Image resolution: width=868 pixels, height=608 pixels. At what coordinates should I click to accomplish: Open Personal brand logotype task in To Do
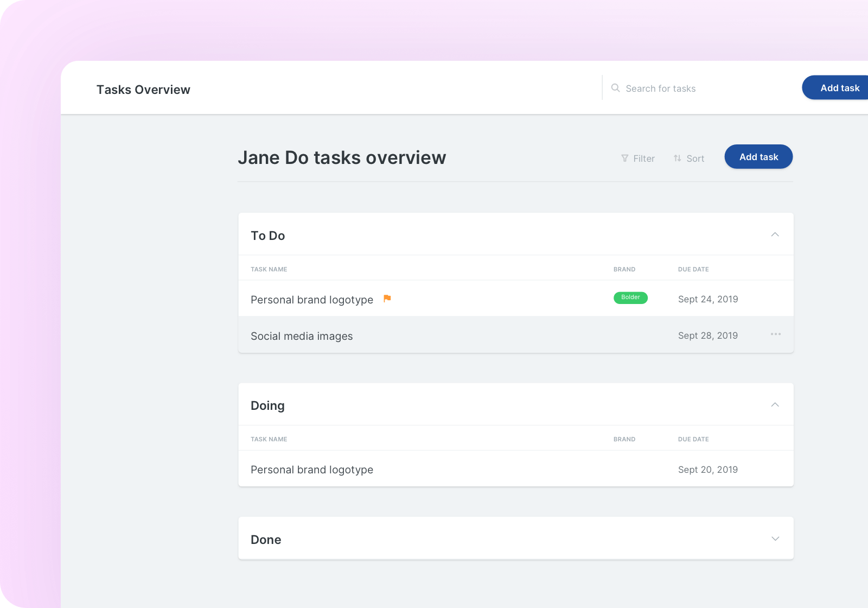click(x=311, y=300)
